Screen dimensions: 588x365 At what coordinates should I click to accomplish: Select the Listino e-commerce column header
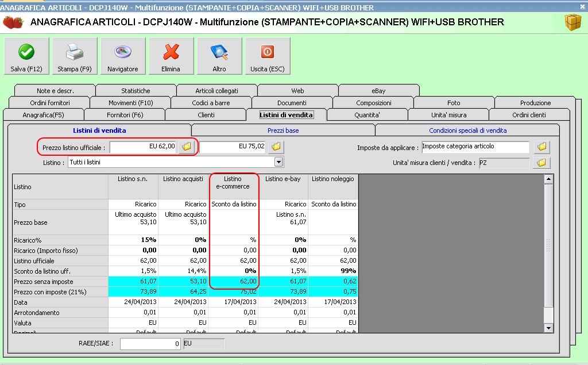tap(233, 186)
